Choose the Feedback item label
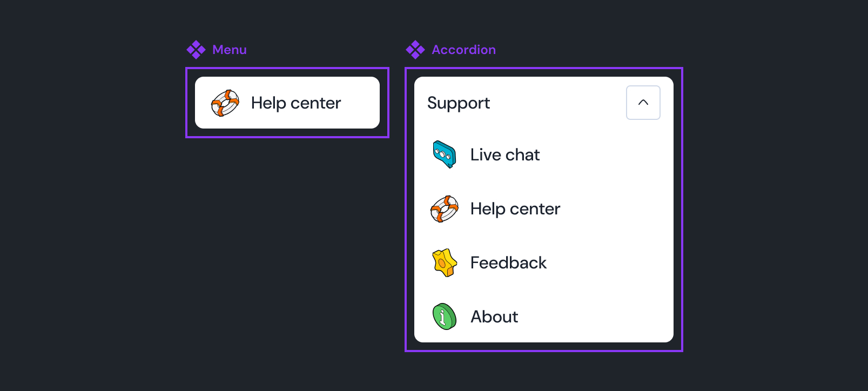 (x=508, y=263)
